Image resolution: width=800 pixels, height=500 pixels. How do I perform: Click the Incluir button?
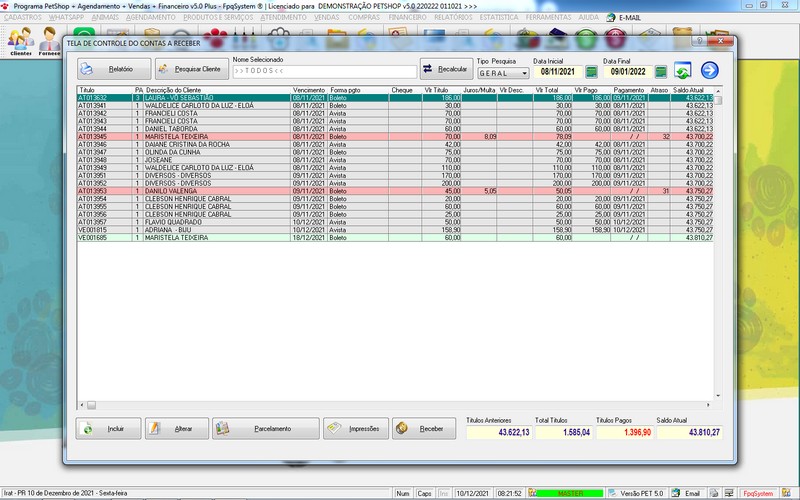[108, 428]
